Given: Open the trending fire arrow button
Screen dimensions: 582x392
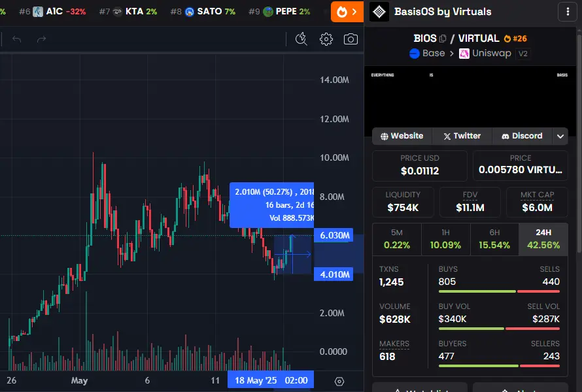Looking at the screenshot, I should click(347, 12).
